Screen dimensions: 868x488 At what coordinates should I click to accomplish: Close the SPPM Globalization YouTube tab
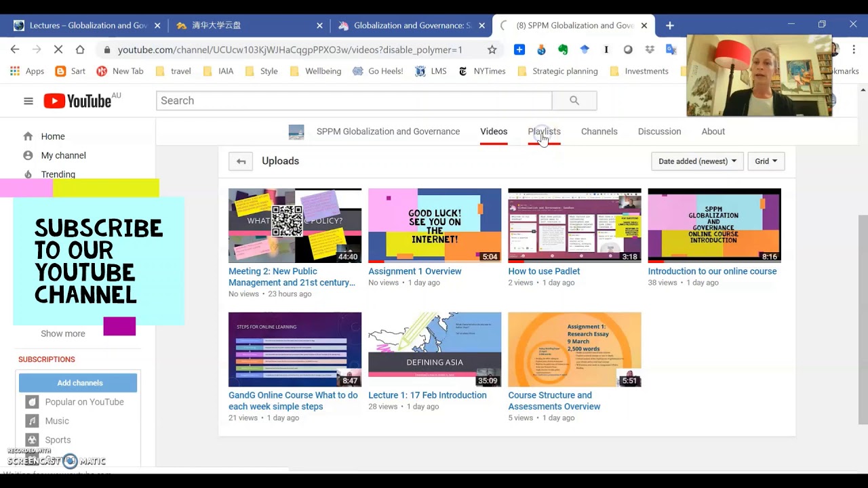644,26
